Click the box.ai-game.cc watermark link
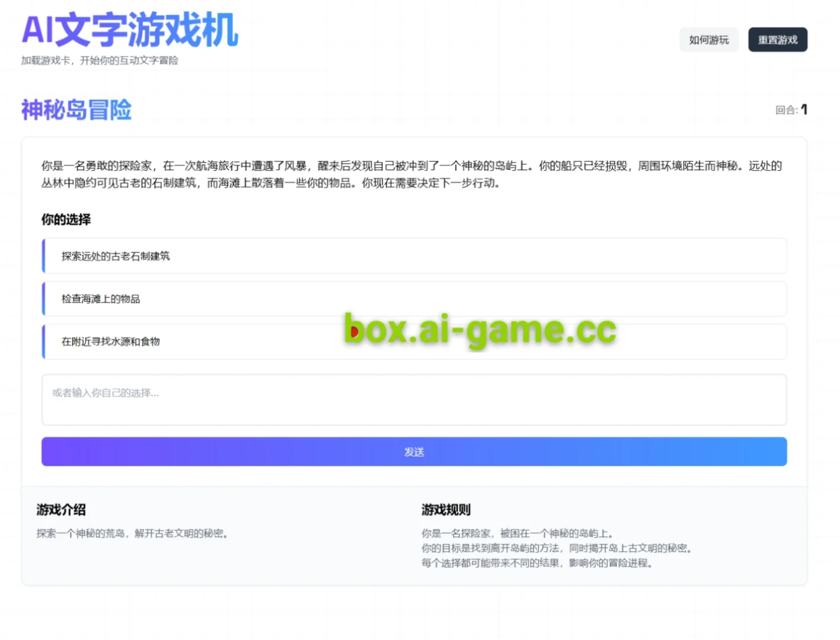This screenshot has height=640, width=840. tap(480, 330)
